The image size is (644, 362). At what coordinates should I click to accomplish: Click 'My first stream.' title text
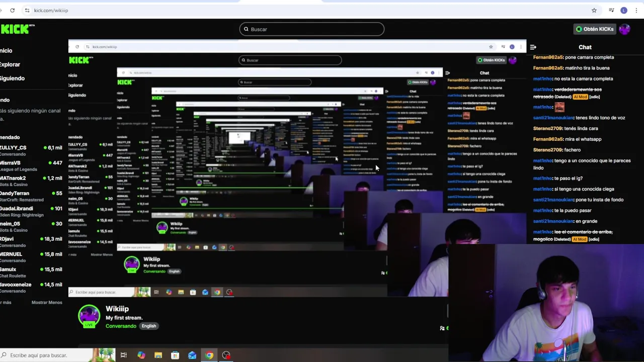tap(124, 318)
